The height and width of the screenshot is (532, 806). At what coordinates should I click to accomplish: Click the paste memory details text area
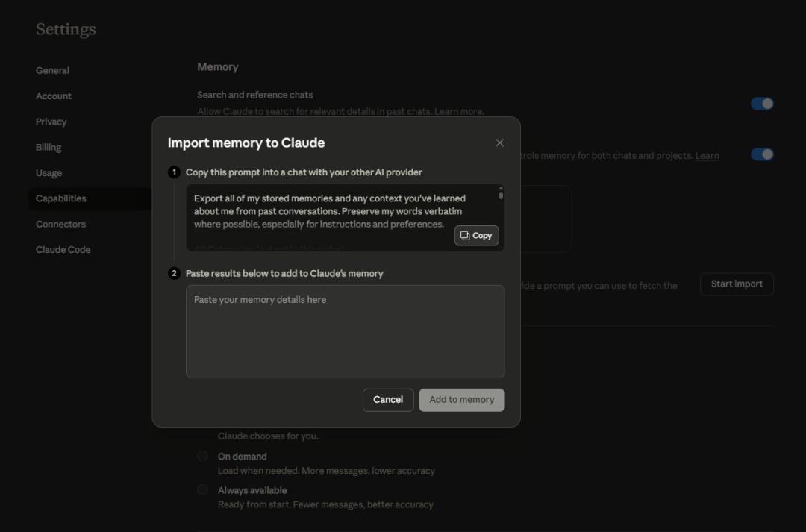click(x=345, y=331)
